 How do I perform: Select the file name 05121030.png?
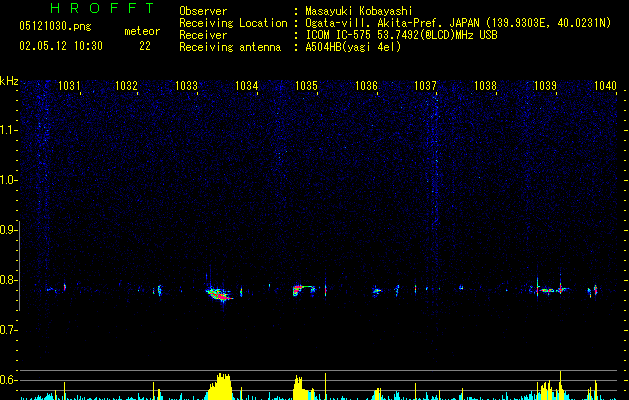coord(55,26)
